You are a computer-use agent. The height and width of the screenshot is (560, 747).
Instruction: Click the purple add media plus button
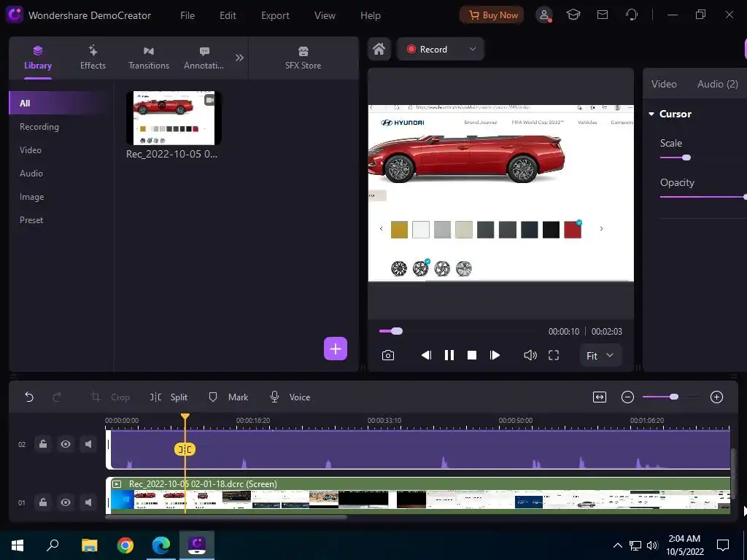pos(336,349)
